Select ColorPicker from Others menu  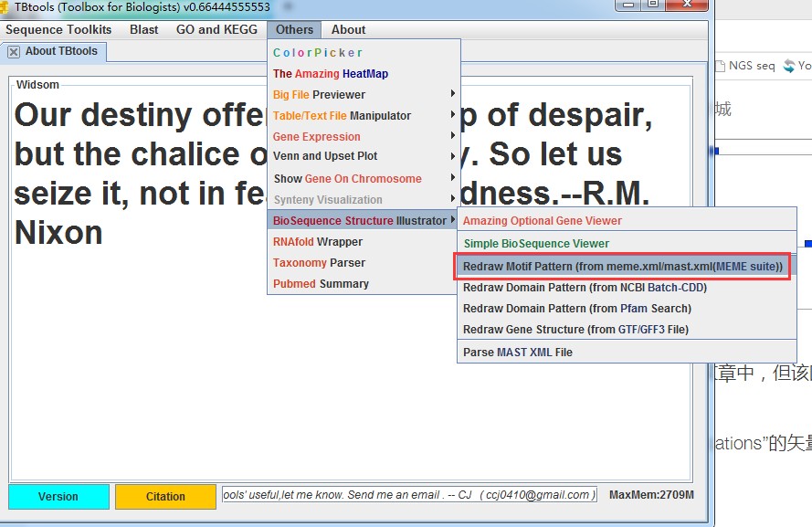pos(318,53)
